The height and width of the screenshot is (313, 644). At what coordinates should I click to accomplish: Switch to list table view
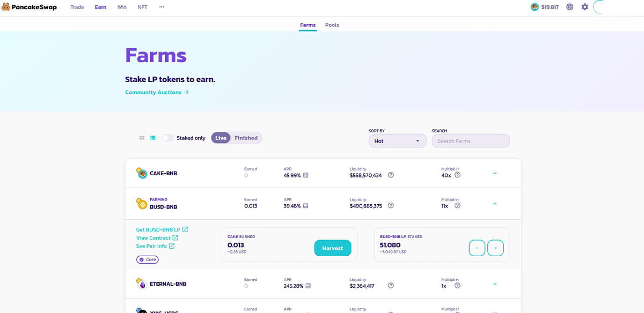coord(153,138)
